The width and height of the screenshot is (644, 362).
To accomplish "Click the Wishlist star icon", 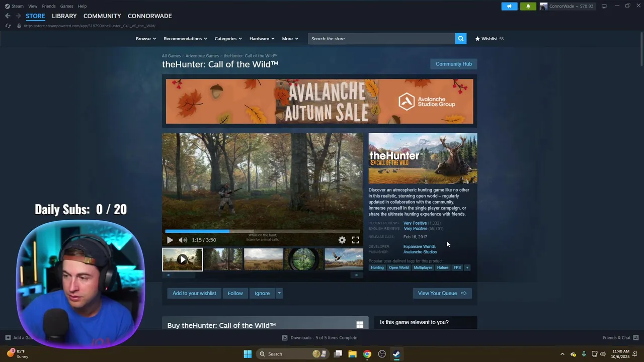I will click(477, 39).
